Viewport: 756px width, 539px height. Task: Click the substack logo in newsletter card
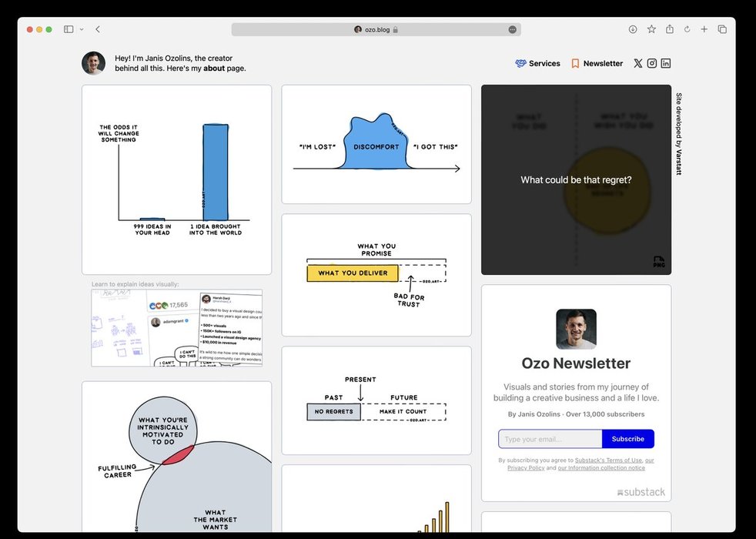[641, 492]
